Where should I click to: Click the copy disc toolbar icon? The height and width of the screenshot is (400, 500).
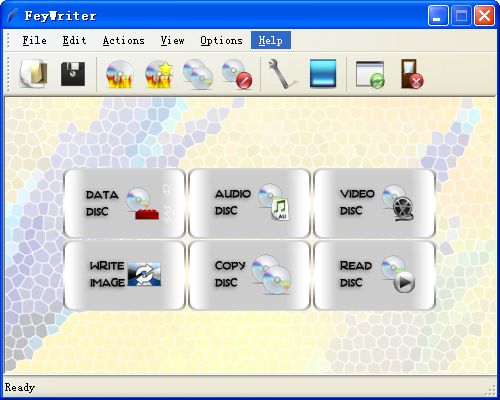198,74
